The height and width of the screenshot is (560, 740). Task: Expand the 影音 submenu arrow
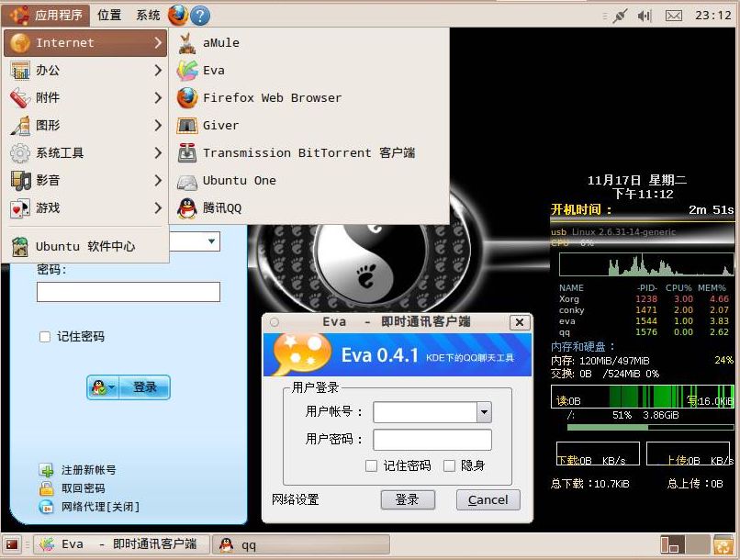tap(158, 180)
